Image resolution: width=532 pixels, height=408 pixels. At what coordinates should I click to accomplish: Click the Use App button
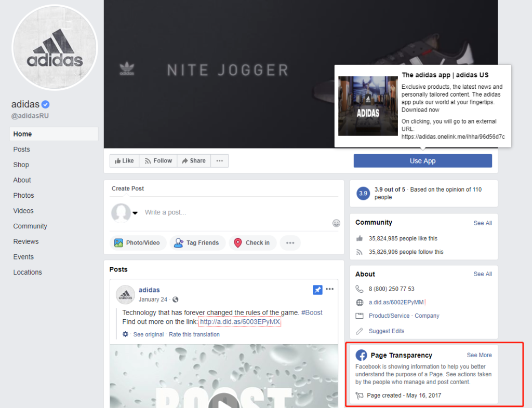point(423,161)
